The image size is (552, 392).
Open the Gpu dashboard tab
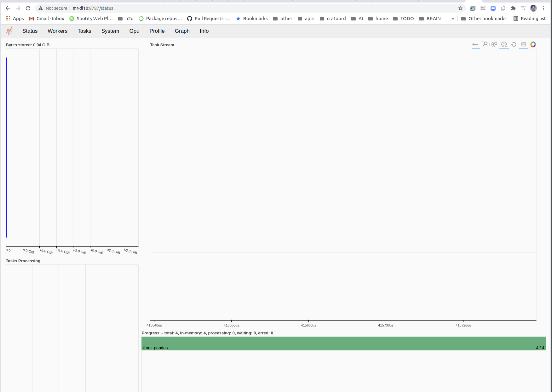tap(134, 31)
